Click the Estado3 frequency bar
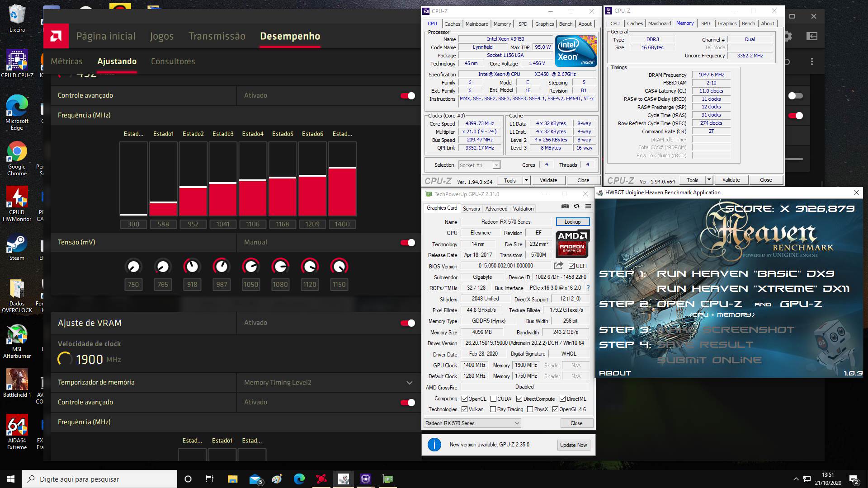868x488 pixels. (223, 179)
